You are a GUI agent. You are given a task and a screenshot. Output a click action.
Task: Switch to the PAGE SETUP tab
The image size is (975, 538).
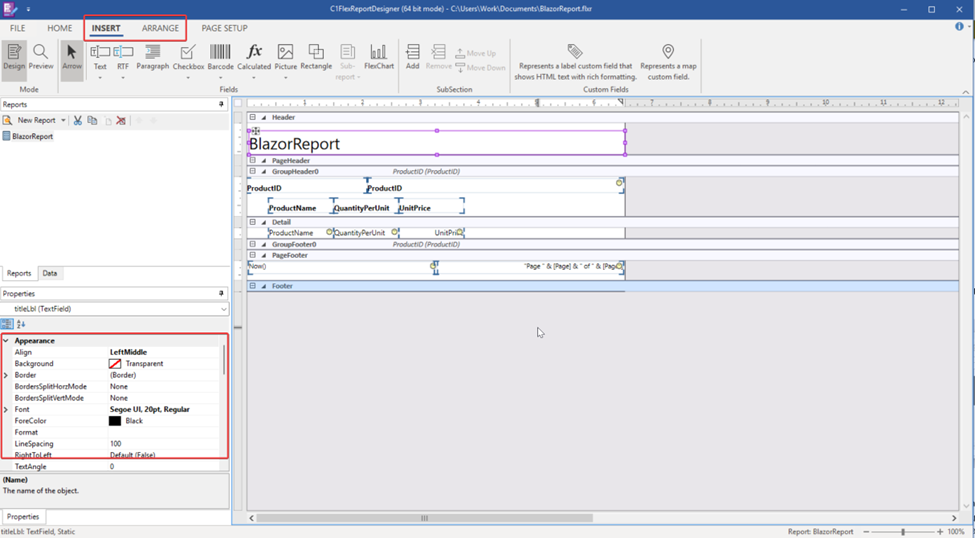(224, 28)
